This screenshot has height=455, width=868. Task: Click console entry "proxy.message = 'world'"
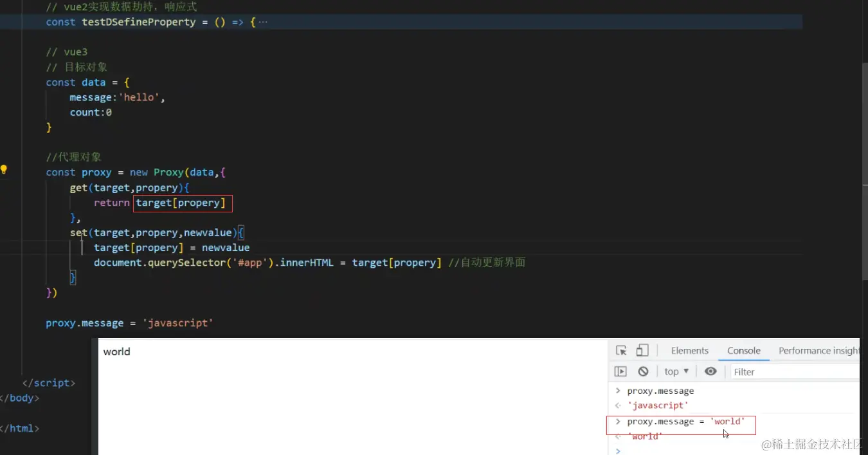(686, 422)
